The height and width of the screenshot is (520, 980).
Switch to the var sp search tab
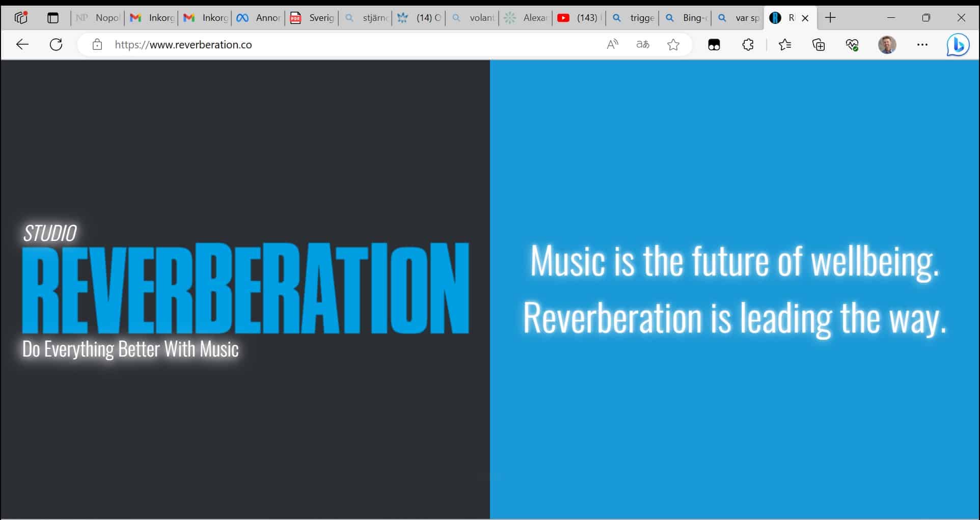click(739, 18)
